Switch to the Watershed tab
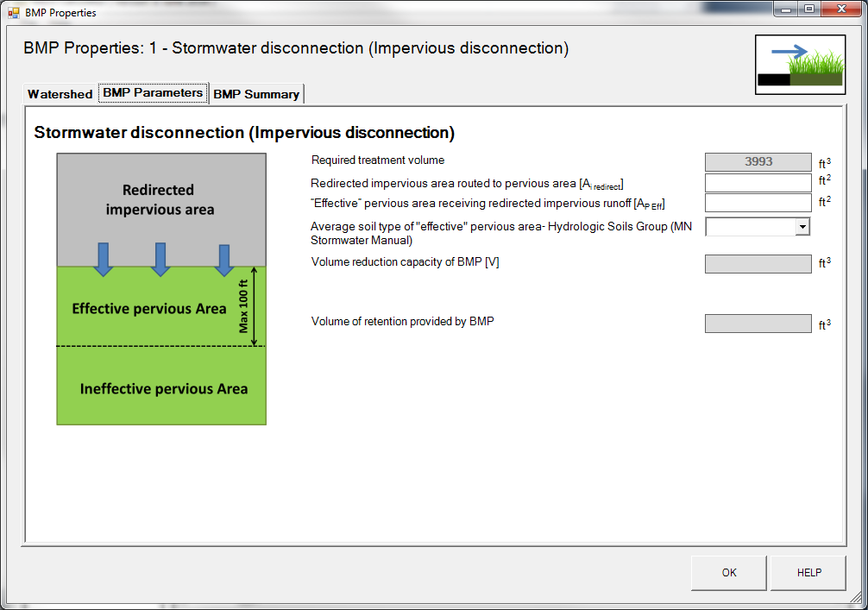Screen dimensions: 868x610 (60, 94)
